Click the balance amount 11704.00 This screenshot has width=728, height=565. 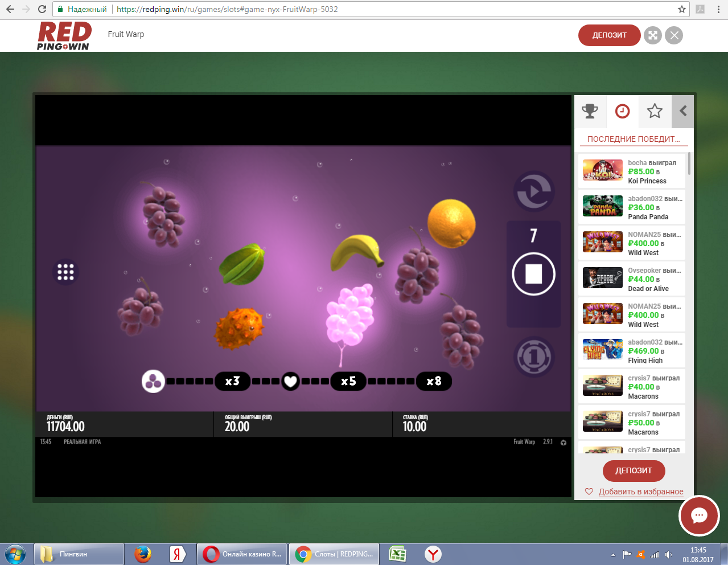click(65, 427)
